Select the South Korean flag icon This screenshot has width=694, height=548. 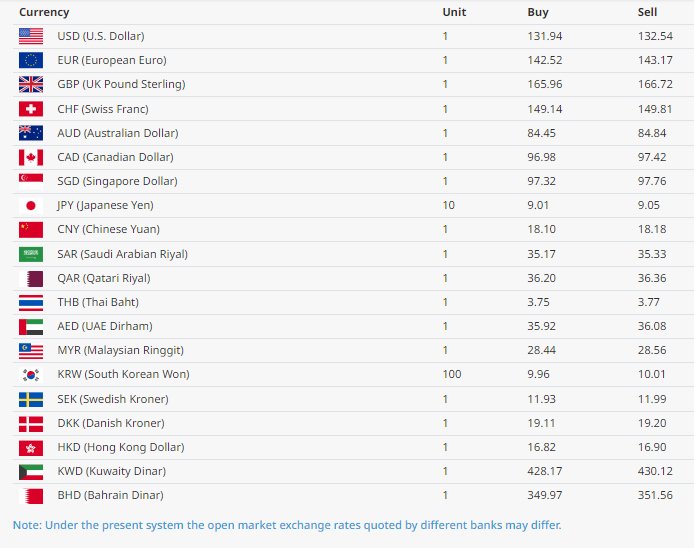31,375
